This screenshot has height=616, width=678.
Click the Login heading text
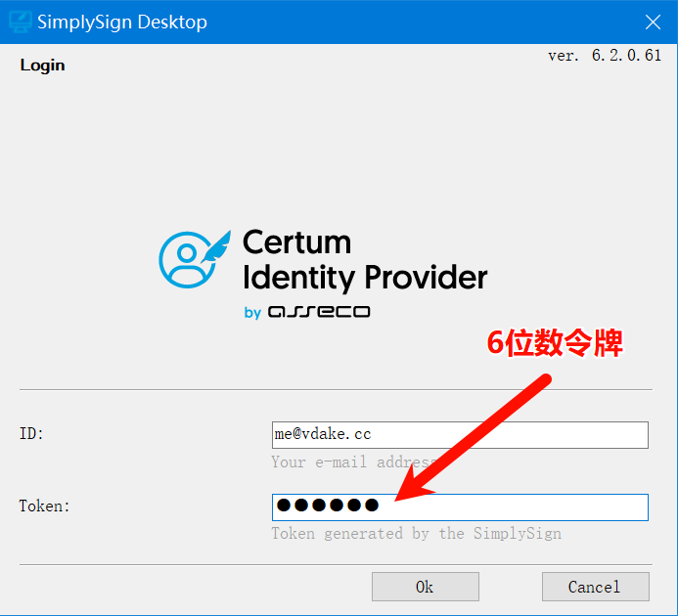42,66
